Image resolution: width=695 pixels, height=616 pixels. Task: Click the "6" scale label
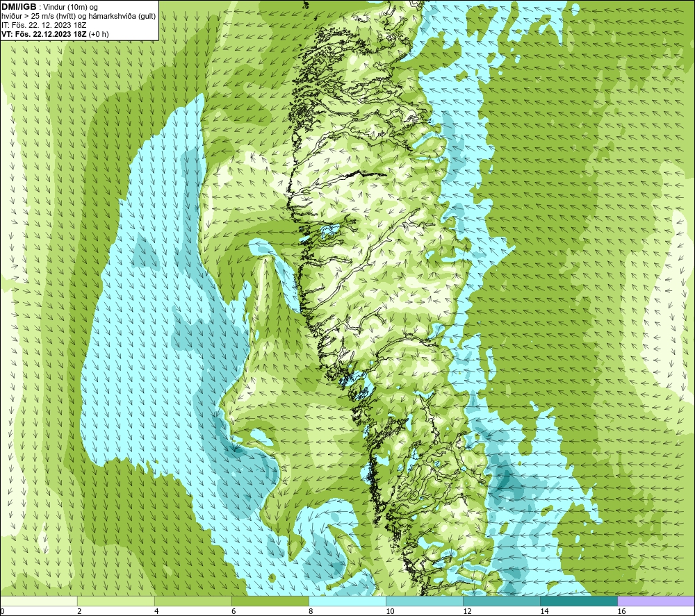click(x=234, y=611)
